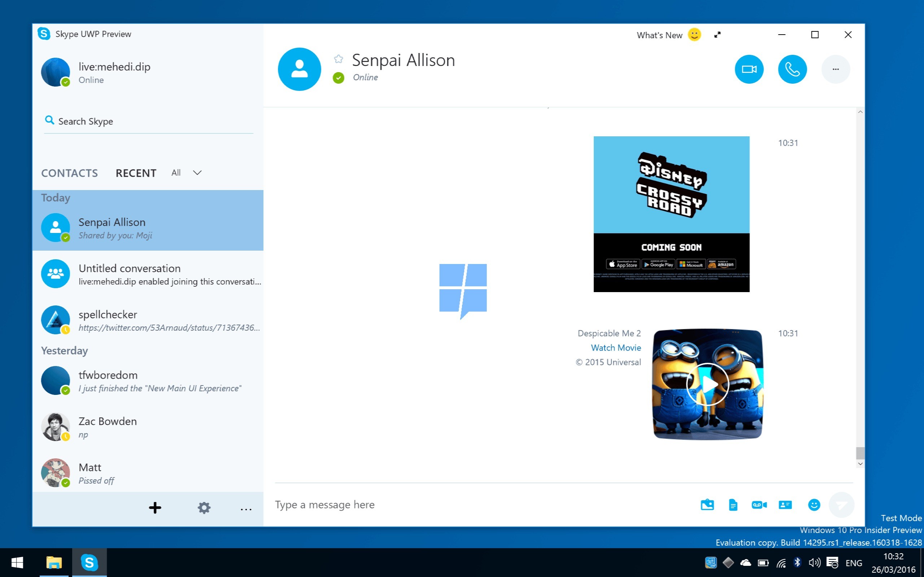Play the Despicable Me 2 Moji video
Image resolution: width=924 pixels, height=577 pixels.
pyautogui.click(x=707, y=384)
